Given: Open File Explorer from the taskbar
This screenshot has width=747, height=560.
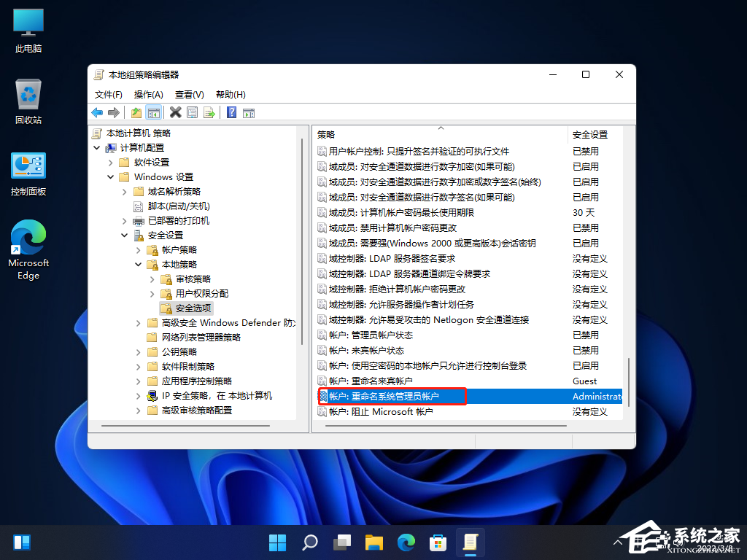Looking at the screenshot, I should 374,542.
